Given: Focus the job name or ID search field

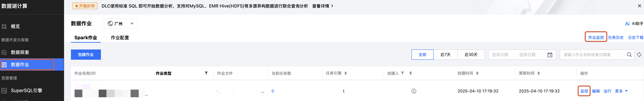Looking at the screenshot, I should point(594,54).
